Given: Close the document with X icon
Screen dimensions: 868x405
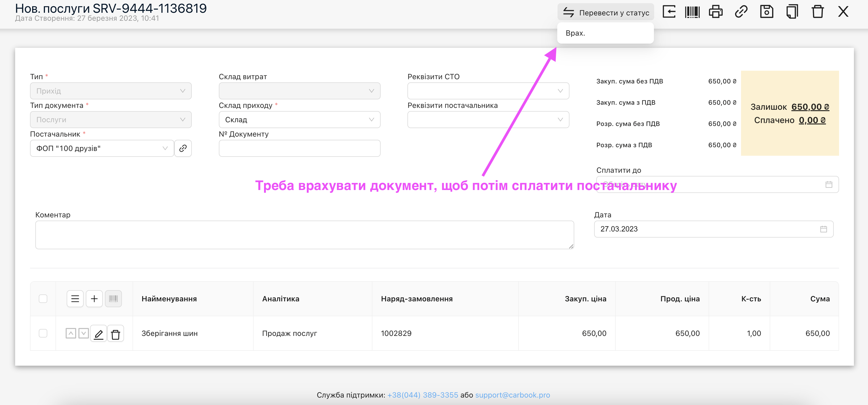Looking at the screenshot, I should [x=843, y=12].
